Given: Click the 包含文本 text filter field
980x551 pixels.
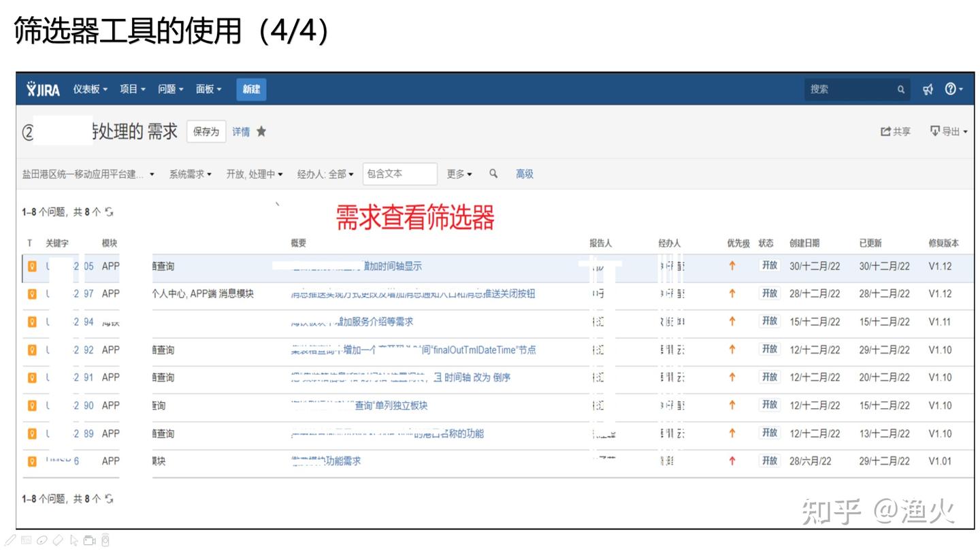Looking at the screenshot, I should point(399,174).
